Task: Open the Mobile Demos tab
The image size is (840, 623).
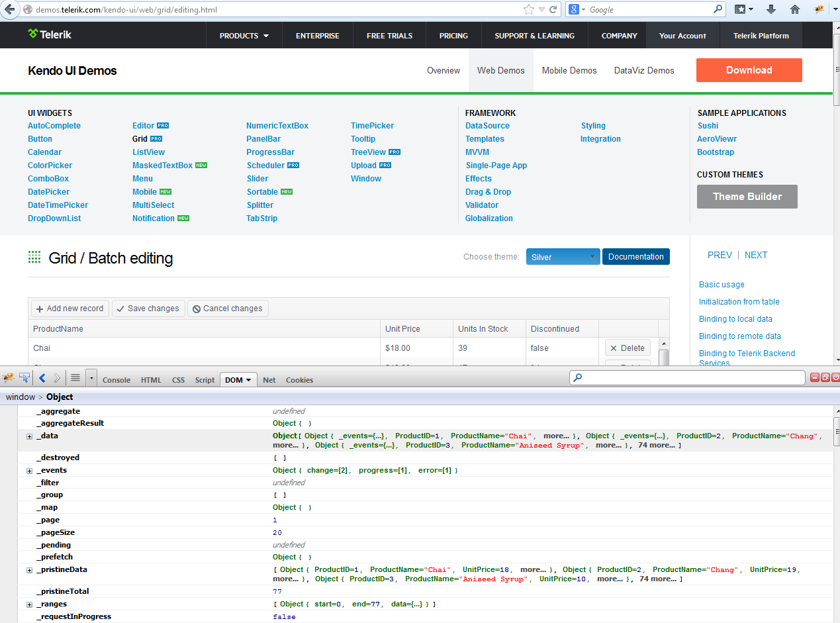Action: click(x=569, y=70)
